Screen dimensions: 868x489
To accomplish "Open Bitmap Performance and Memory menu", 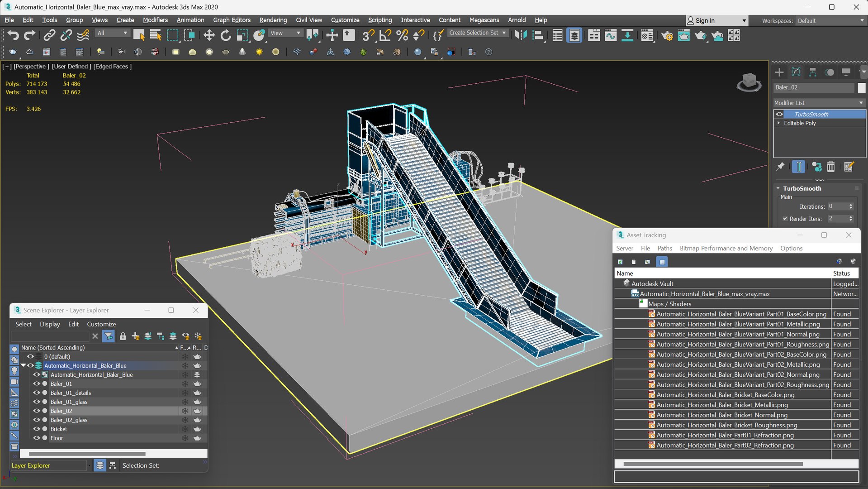I will coord(726,248).
